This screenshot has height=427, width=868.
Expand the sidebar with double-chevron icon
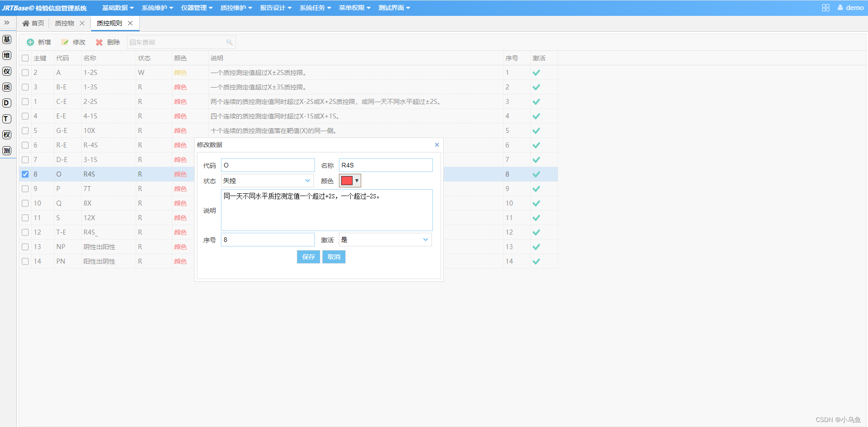7,23
